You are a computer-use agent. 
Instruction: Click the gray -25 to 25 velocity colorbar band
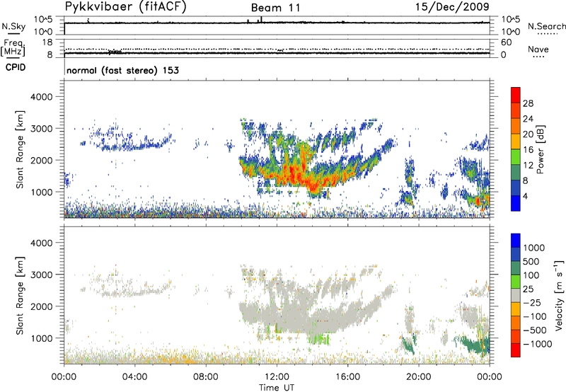click(516, 295)
